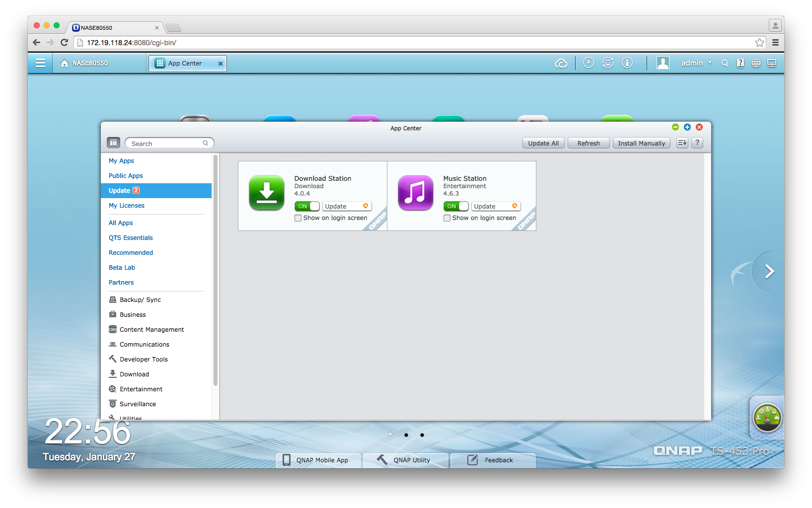Open the QTS desktop search magnifier

point(725,63)
